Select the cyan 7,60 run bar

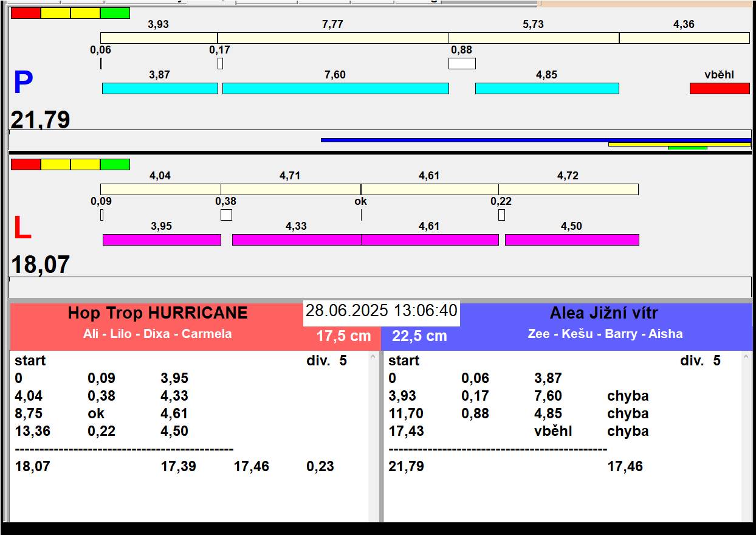point(335,88)
